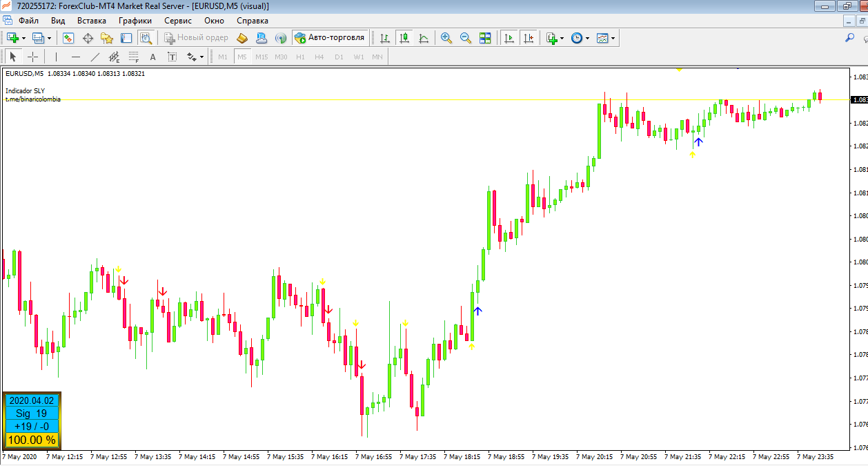Open the search magnifier icon
Viewport: 868px width, 466px height.
tap(849, 38)
